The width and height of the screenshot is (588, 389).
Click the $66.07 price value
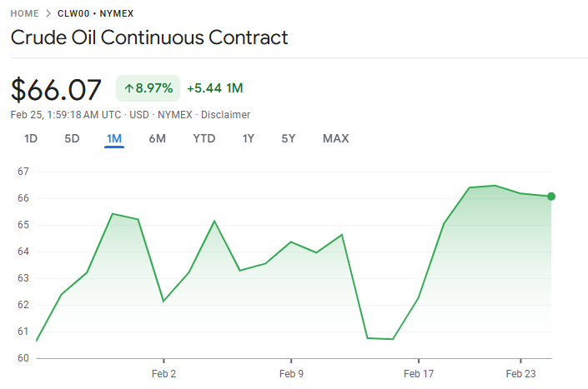[57, 88]
